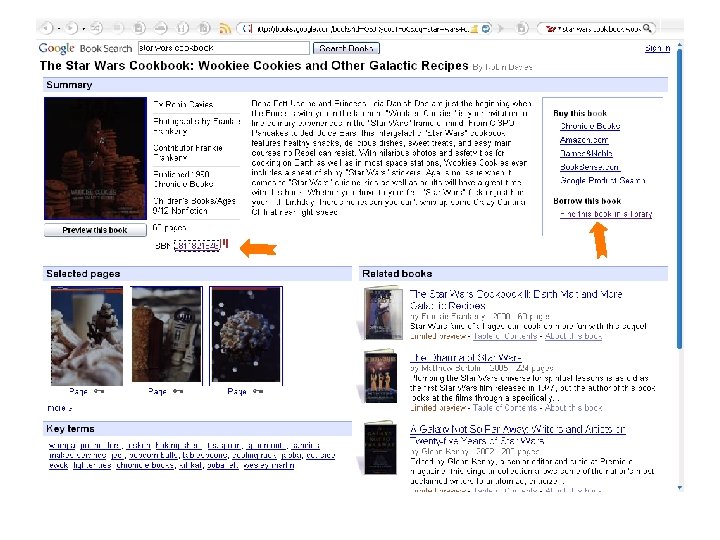Open the stormtrooper selected page thumbnail

(87, 336)
